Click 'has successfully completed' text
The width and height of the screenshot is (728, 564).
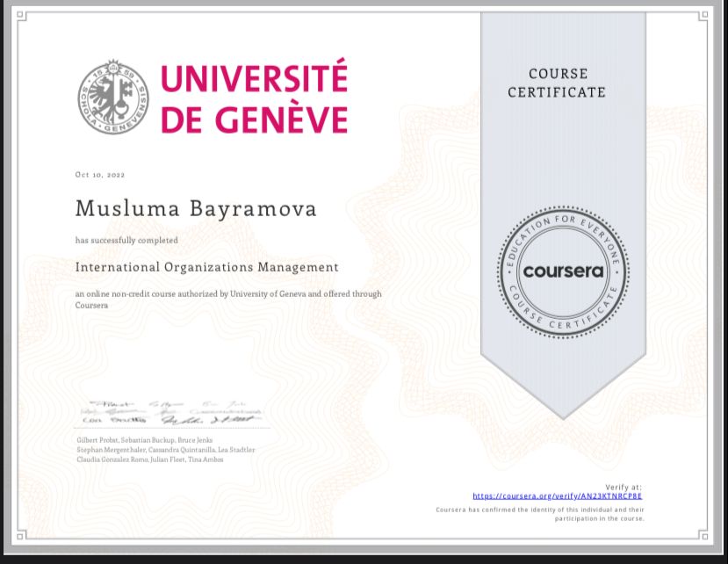pos(126,240)
